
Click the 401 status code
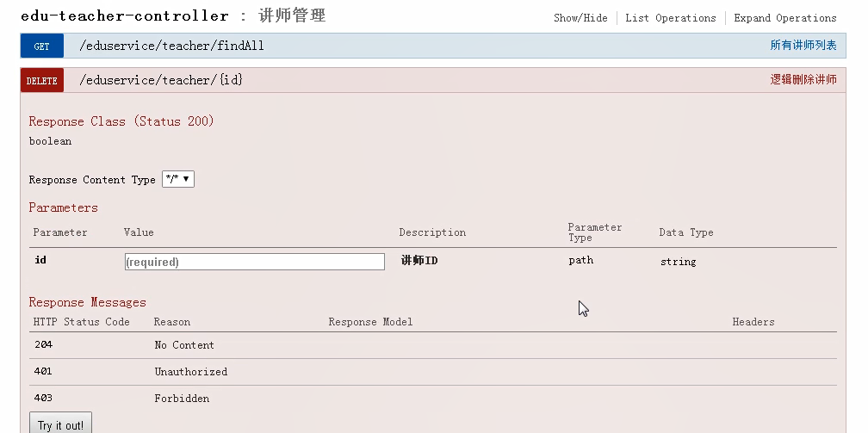pyautogui.click(x=43, y=371)
